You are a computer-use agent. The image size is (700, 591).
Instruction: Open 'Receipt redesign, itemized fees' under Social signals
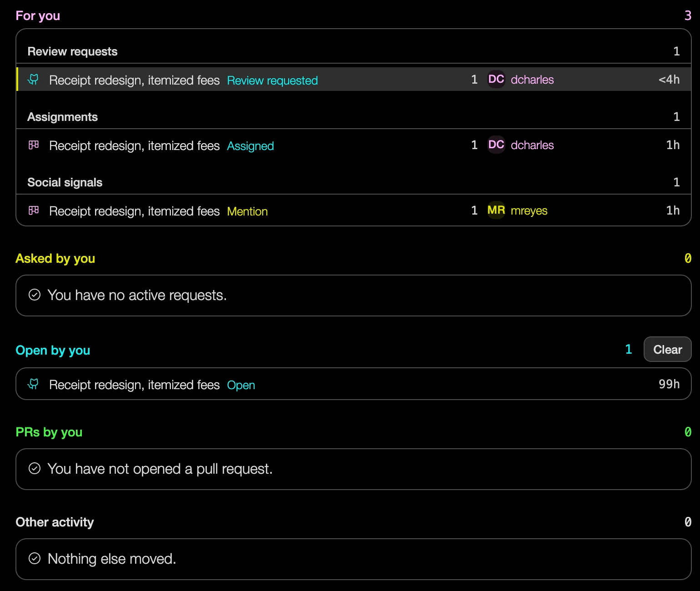coord(134,211)
